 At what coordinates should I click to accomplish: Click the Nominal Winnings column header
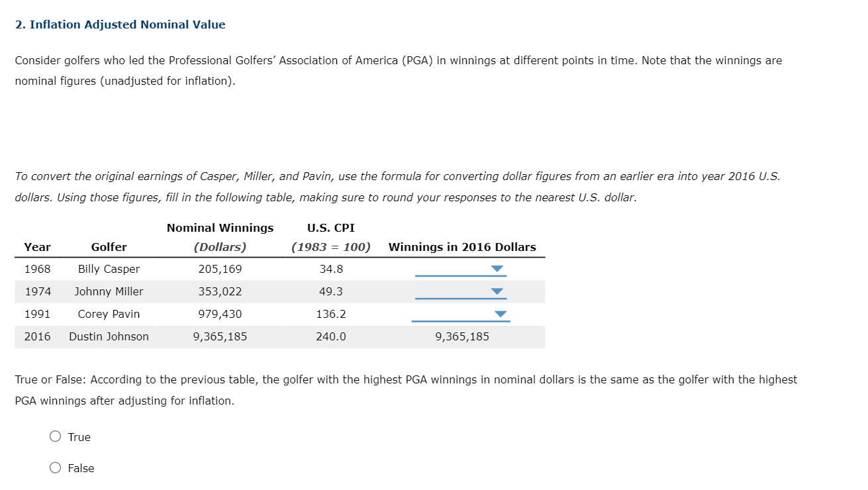pyautogui.click(x=220, y=227)
